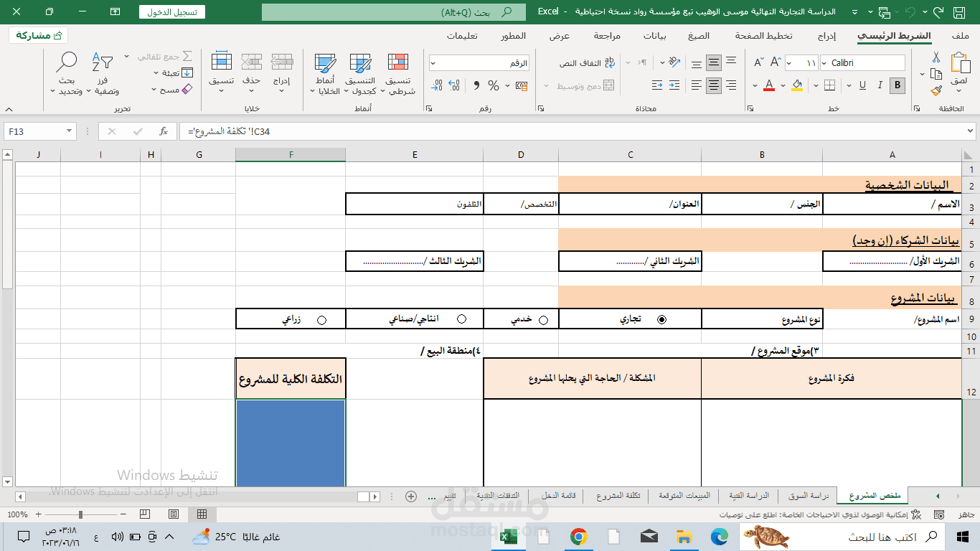The image size is (980, 551).
Task: Click the Delete cells (حذف) icon
Action: [x=251, y=62]
